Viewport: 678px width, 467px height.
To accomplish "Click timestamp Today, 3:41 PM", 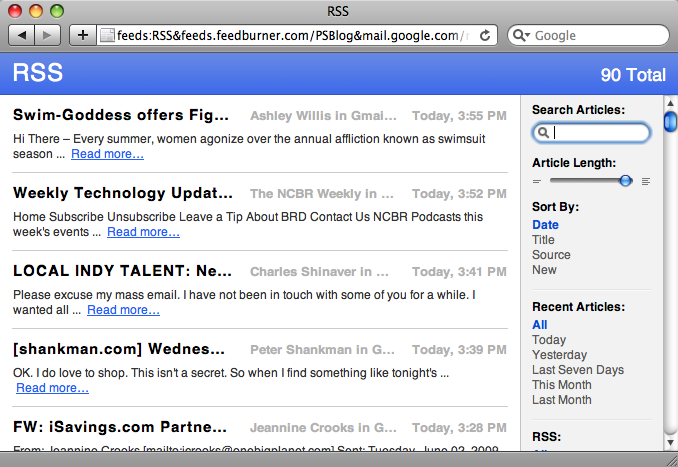I will click(x=459, y=272).
